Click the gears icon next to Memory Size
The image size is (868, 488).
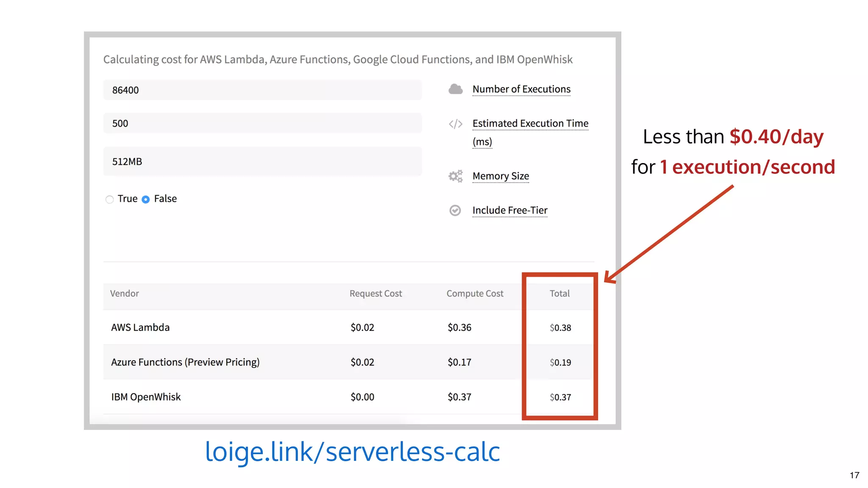[x=456, y=176]
